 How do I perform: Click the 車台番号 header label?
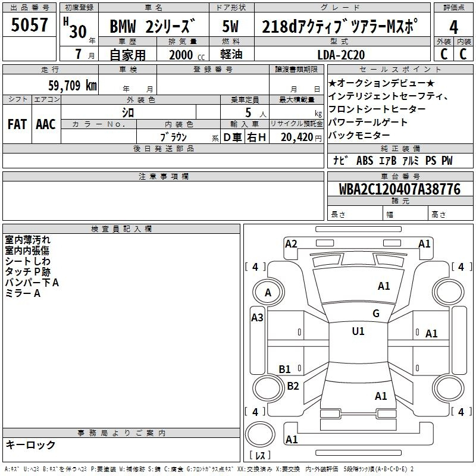coord(400,176)
